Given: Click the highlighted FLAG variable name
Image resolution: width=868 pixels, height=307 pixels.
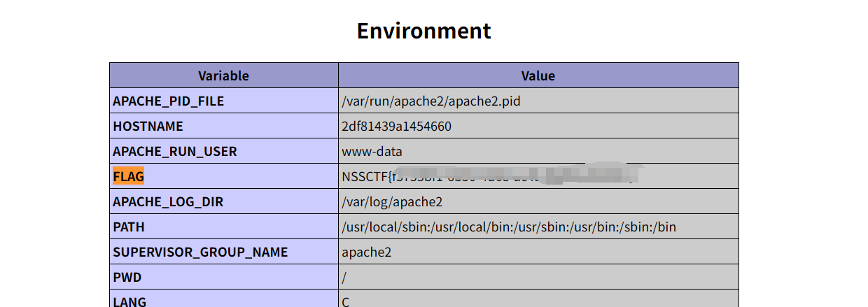Looking at the screenshot, I should pyautogui.click(x=128, y=176).
